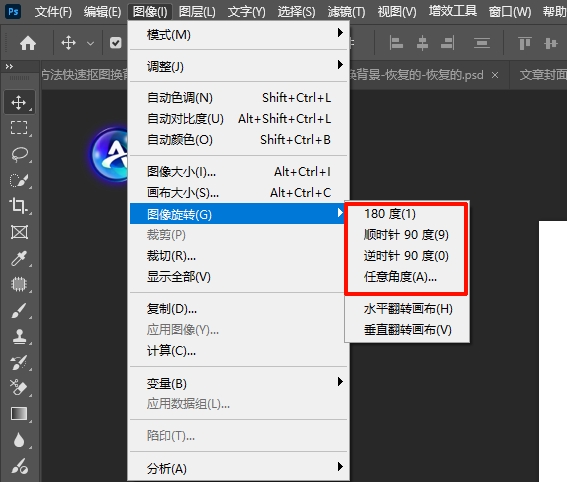The image size is (567, 482).
Task: Choose 画布大小(S)... menu item
Action: coord(238,192)
